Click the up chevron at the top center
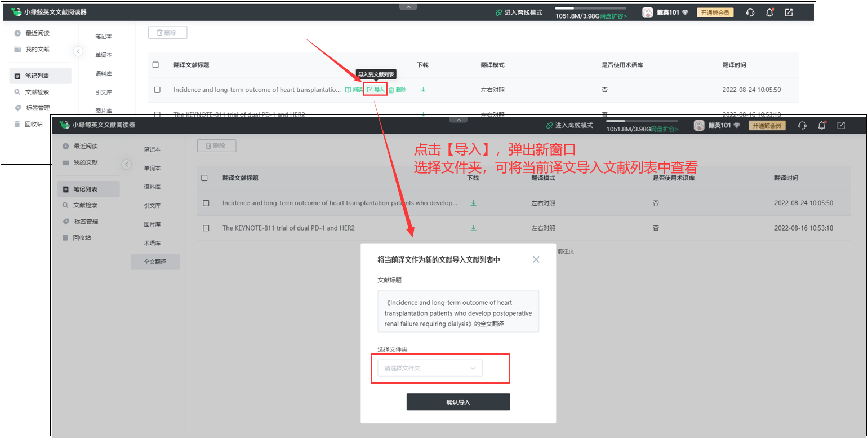Image resolution: width=868 pixels, height=438 pixels. point(407,6)
